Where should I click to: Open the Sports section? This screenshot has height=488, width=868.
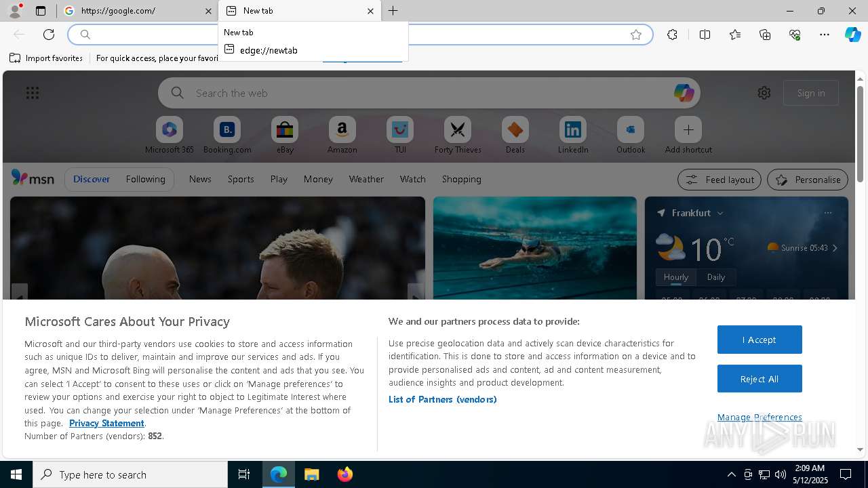241,179
